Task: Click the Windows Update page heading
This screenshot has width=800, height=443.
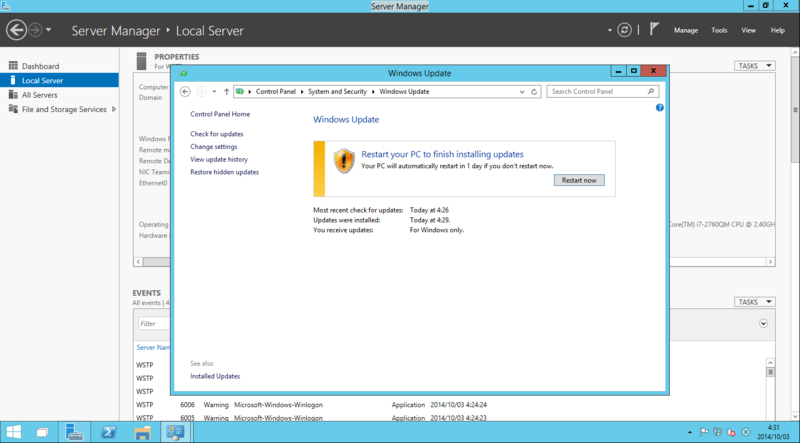Action: [x=346, y=119]
